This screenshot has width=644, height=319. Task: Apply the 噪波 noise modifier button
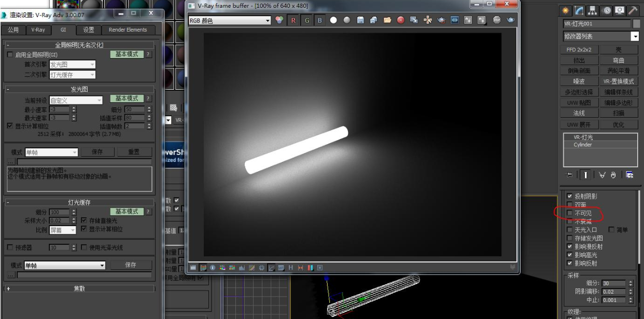coord(579,81)
